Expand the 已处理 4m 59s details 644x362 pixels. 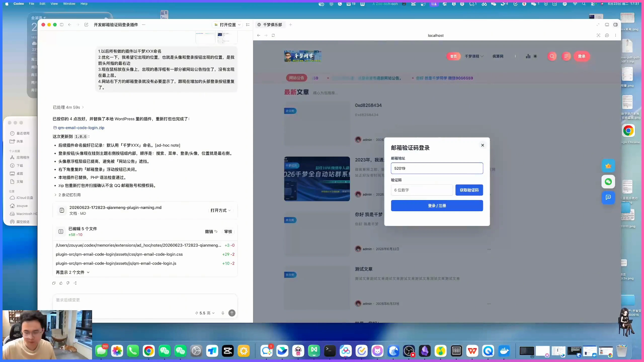tap(68, 107)
